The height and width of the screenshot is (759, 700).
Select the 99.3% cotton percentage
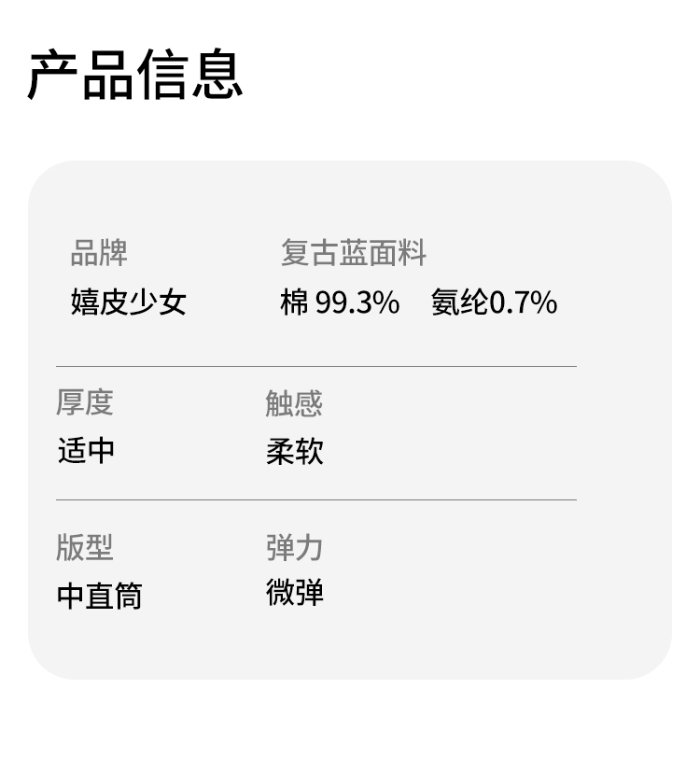coord(357,302)
